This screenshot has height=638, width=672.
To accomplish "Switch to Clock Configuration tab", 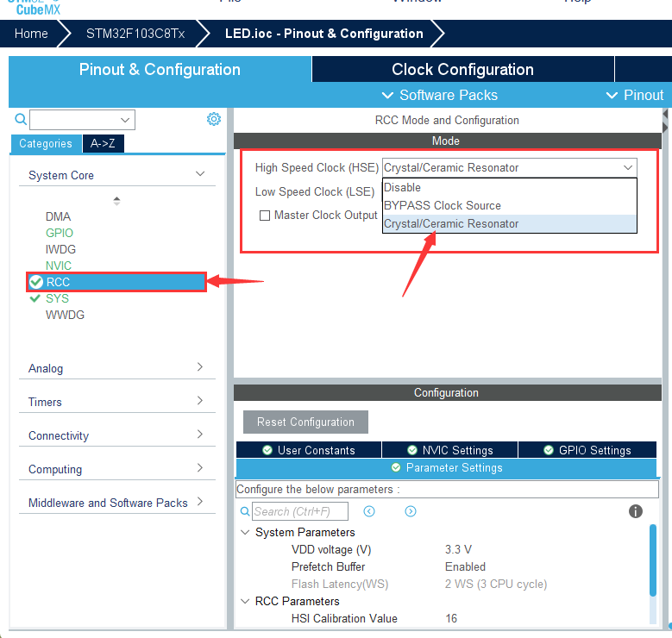I will click(462, 70).
